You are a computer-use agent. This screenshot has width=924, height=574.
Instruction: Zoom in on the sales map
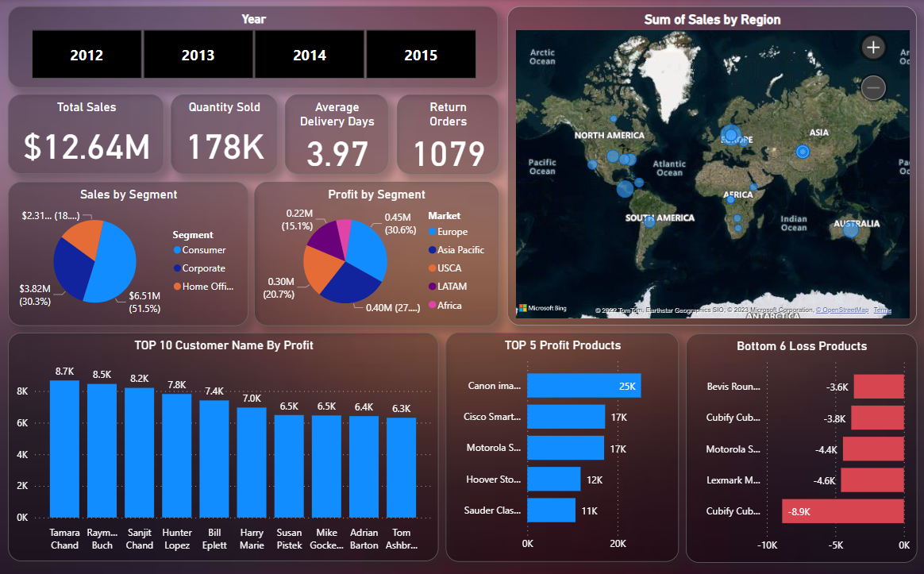(x=872, y=47)
